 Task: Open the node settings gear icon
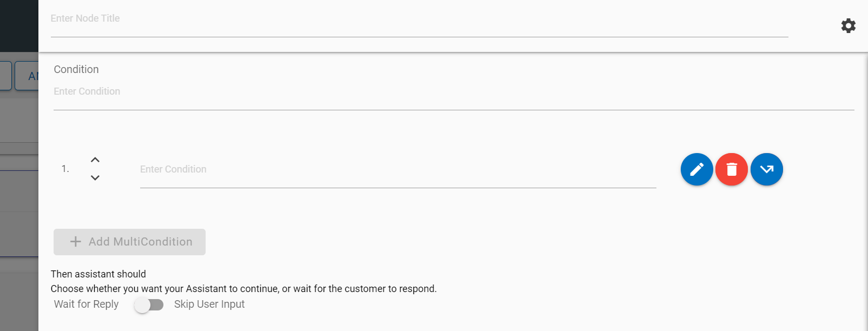point(848,25)
